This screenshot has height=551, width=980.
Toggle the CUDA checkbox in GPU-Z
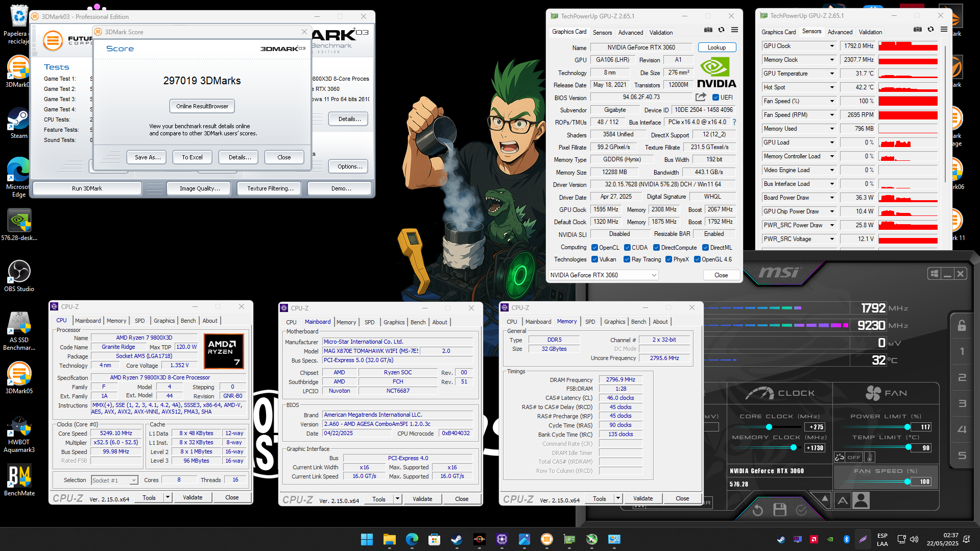[627, 248]
